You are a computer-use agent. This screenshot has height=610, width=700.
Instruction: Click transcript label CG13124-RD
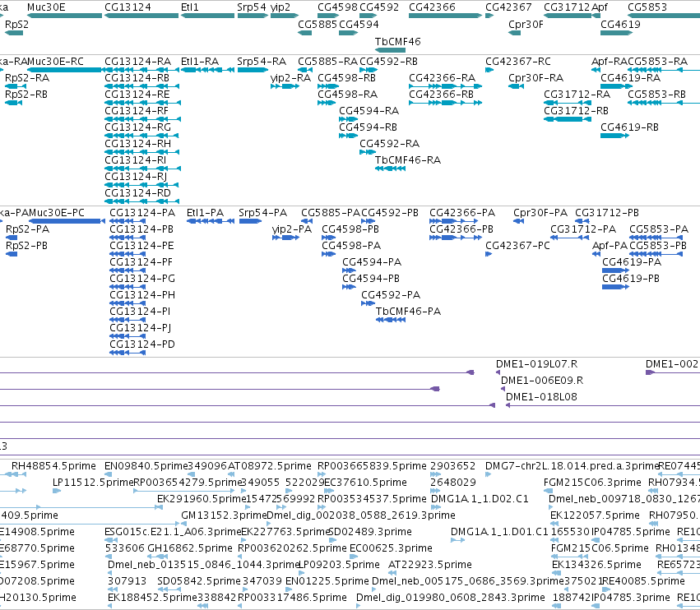coord(137,192)
